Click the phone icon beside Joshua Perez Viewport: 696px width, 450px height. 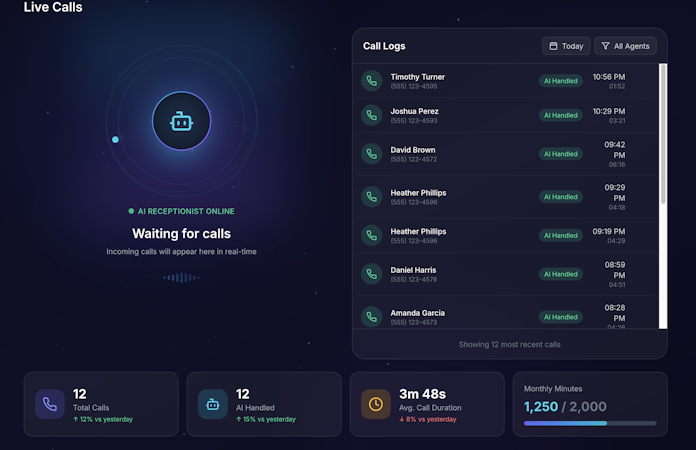click(372, 115)
